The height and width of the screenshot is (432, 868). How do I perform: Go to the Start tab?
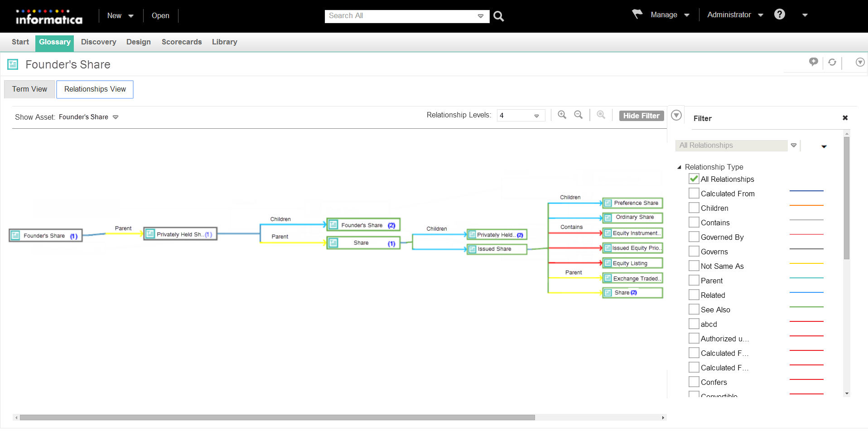tap(20, 42)
